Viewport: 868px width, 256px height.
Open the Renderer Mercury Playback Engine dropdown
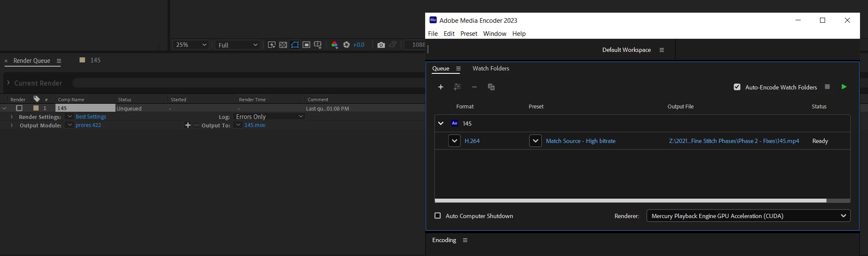[748, 216]
